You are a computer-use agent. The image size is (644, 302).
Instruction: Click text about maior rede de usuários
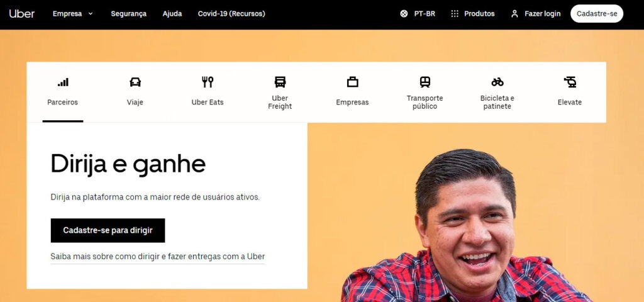[x=155, y=197]
